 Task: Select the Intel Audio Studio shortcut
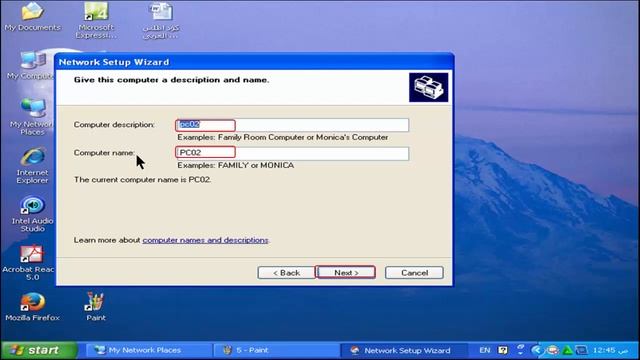[x=32, y=214]
